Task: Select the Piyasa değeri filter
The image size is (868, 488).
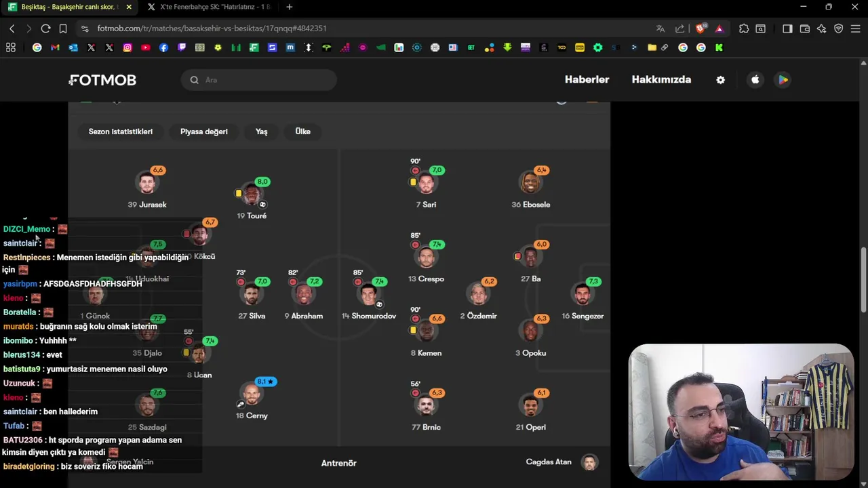Action: (x=204, y=131)
